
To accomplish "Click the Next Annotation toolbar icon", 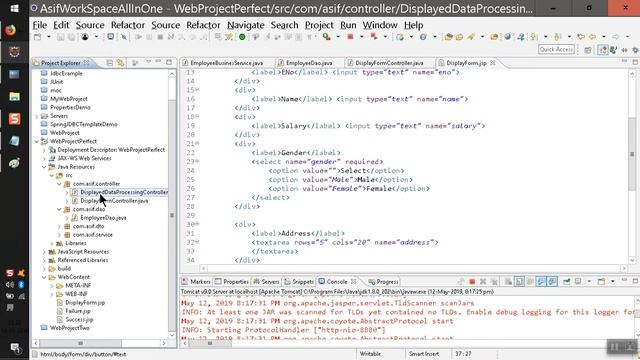I will click(x=533, y=37).
